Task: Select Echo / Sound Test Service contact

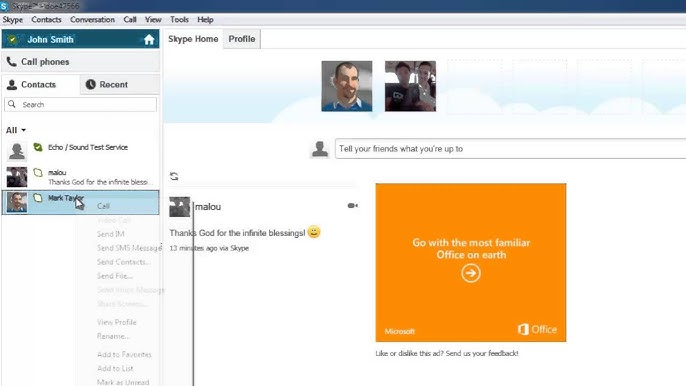Action: click(81, 151)
